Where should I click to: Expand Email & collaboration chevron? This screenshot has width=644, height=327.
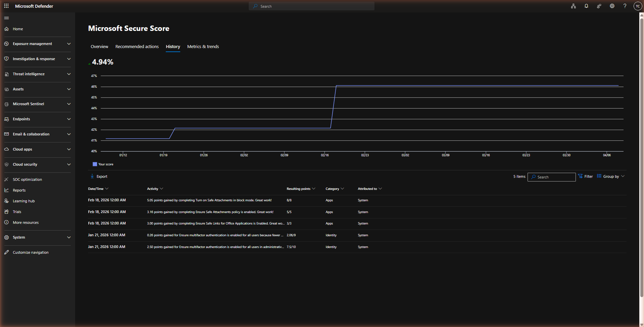[69, 134]
